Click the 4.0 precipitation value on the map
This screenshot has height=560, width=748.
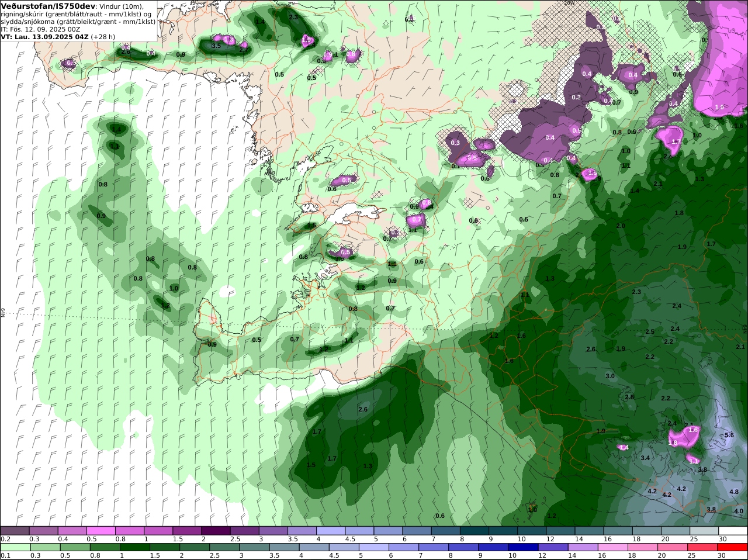(739, 511)
